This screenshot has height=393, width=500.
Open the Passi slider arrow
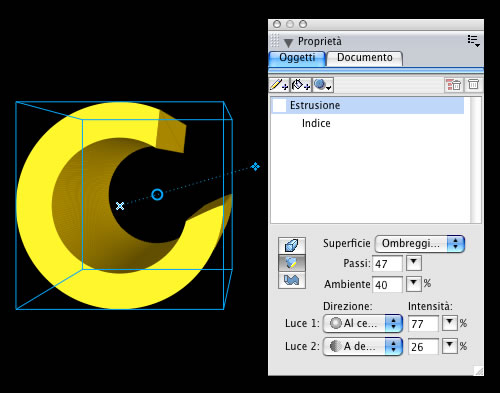414,263
